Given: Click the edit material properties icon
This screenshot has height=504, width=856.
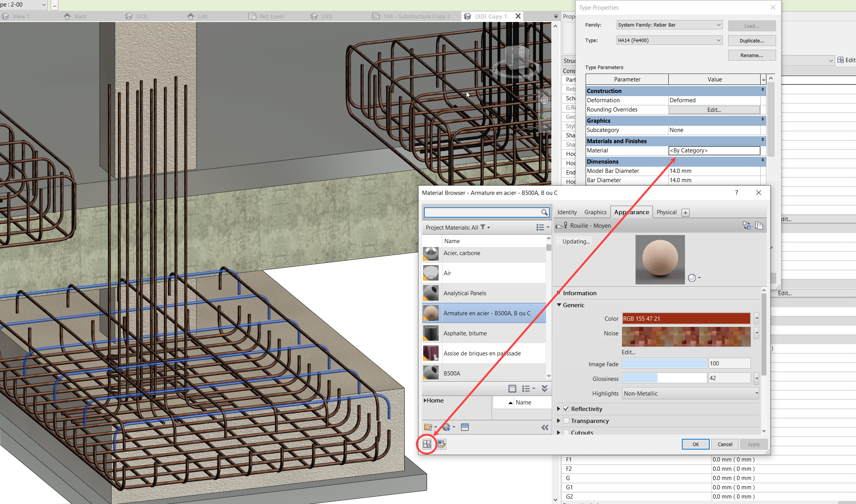Looking at the screenshot, I should pyautogui.click(x=442, y=444).
